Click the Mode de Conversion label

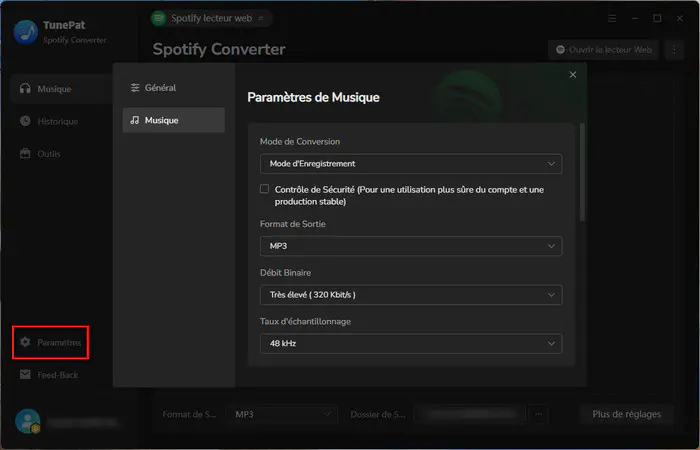(x=300, y=142)
